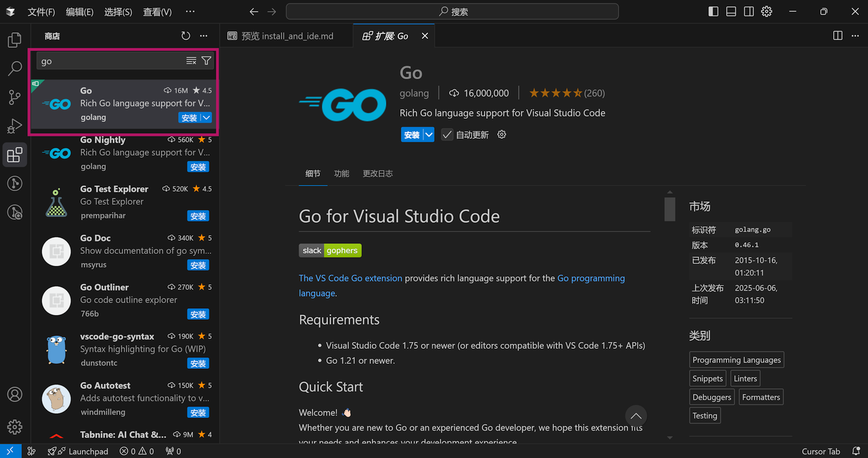Select the Source Control icon
868x458 pixels.
point(14,97)
